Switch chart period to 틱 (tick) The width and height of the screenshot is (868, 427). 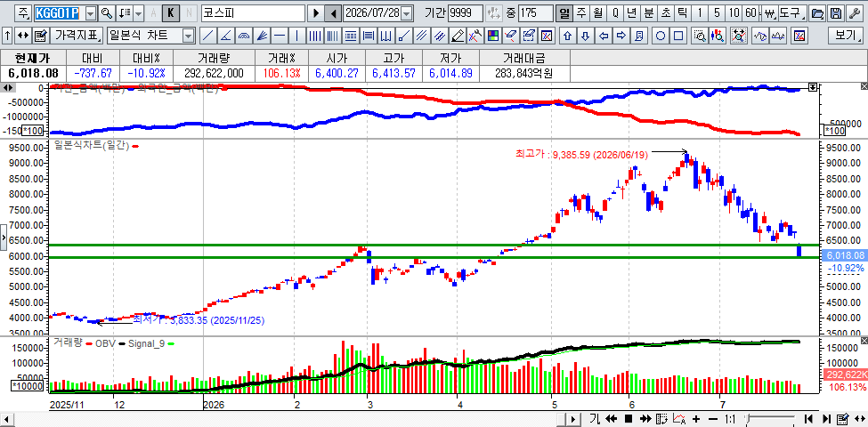(x=683, y=13)
